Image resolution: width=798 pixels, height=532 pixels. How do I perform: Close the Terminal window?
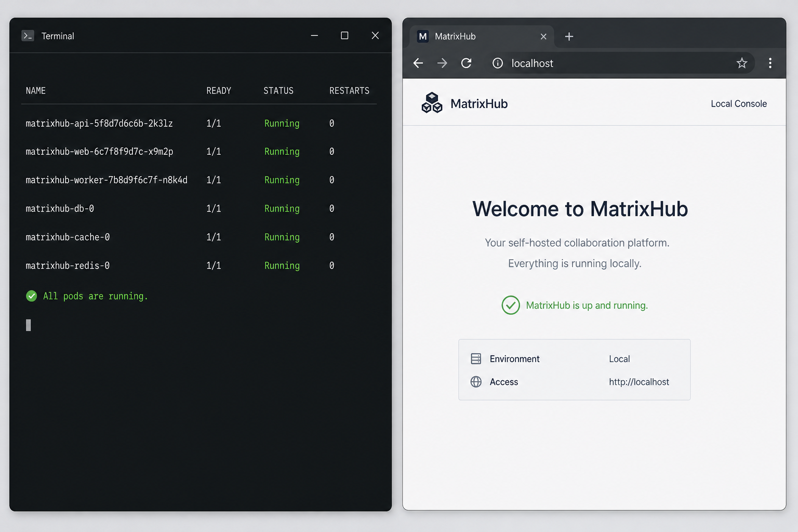[x=375, y=35]
